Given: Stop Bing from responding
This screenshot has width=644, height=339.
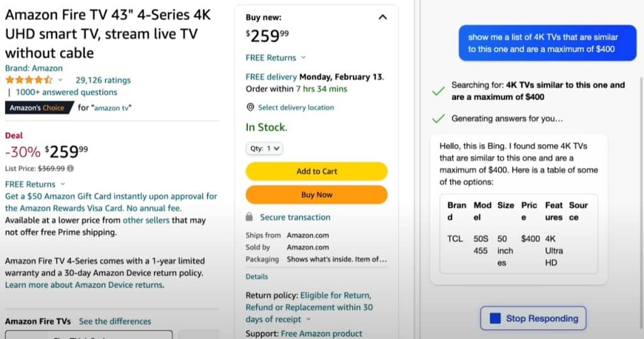Looking at the screenshot, I should click(x=533, y=318).
